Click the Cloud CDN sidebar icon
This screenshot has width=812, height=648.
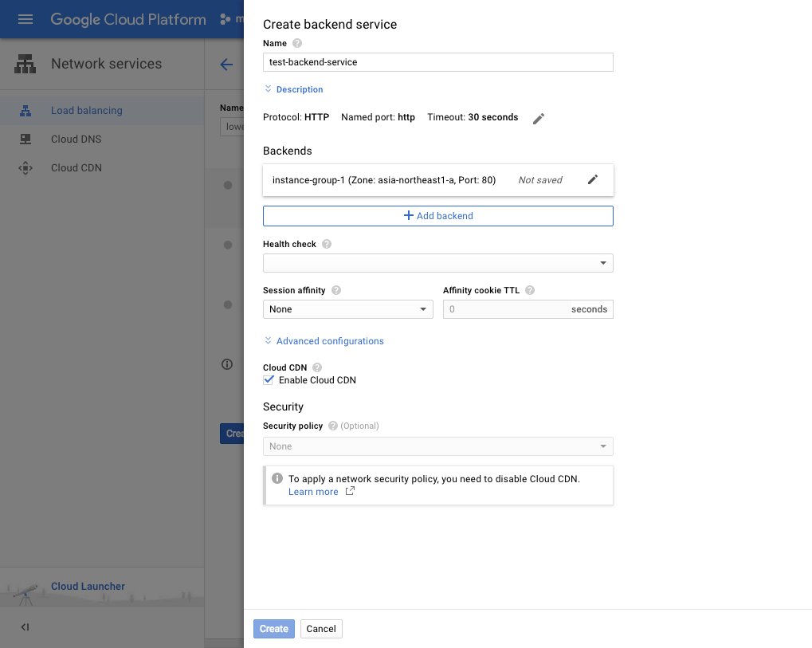click(25, 168)
